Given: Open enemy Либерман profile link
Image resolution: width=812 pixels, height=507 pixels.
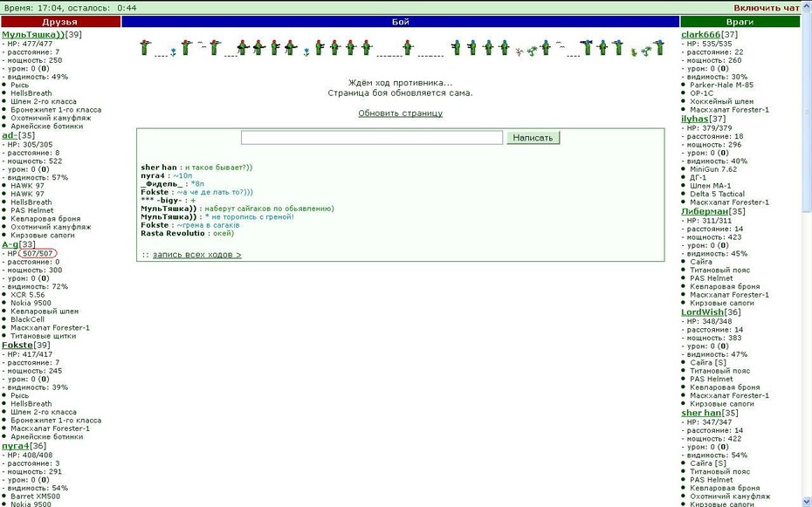Looking at the screenshot, I should 705,211.
